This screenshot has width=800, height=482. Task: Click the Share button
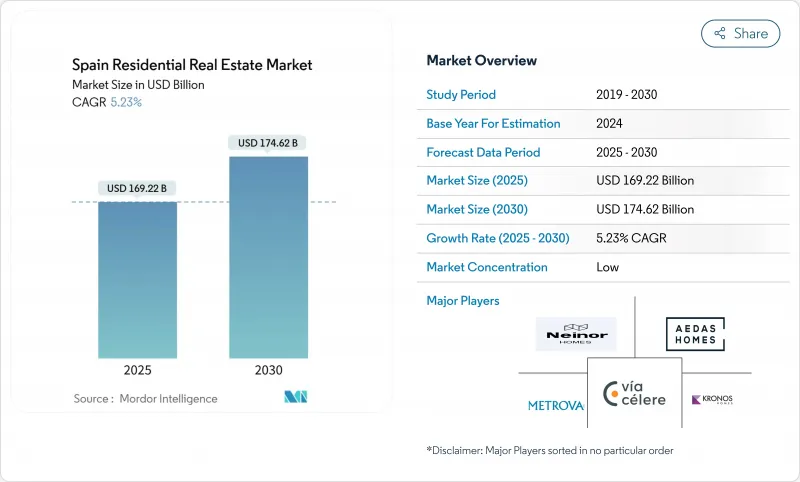pos(740,33)
